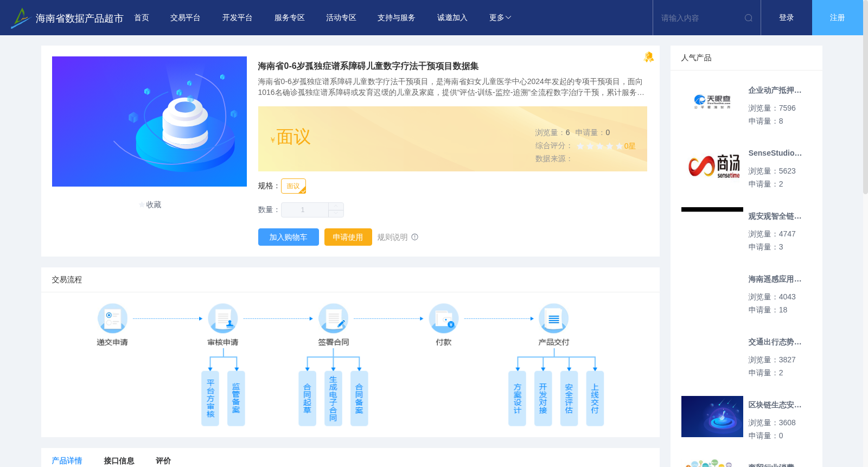Switch to the 接口信息 tab
Screen dimensions: 868x467
[x=119, y=460]
